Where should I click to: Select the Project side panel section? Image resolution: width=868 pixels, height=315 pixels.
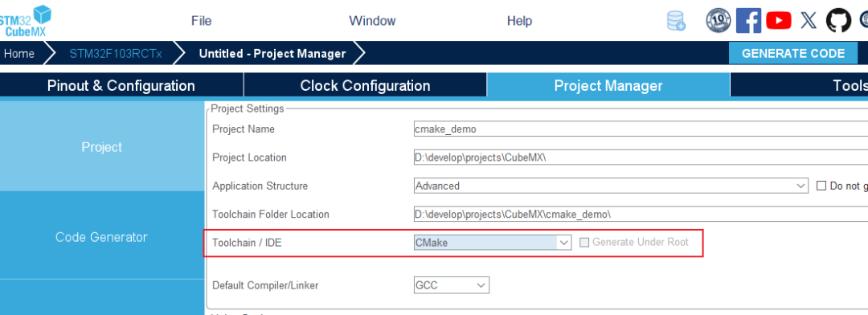[102, 147]
